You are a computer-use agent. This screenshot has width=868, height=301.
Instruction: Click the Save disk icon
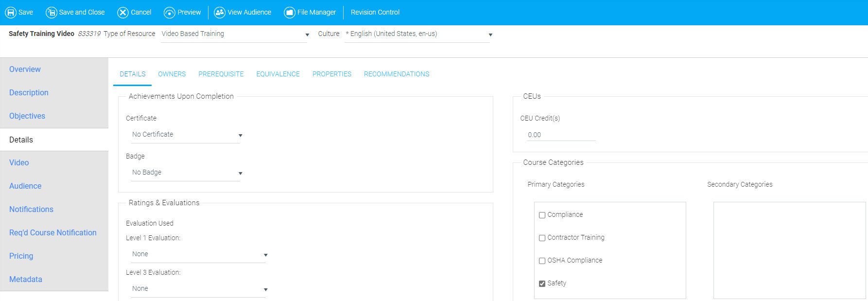coord(11,13)
